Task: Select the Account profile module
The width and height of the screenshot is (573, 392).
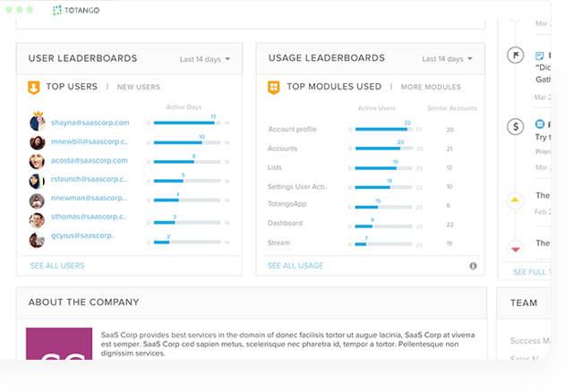Action: point(293,129)
